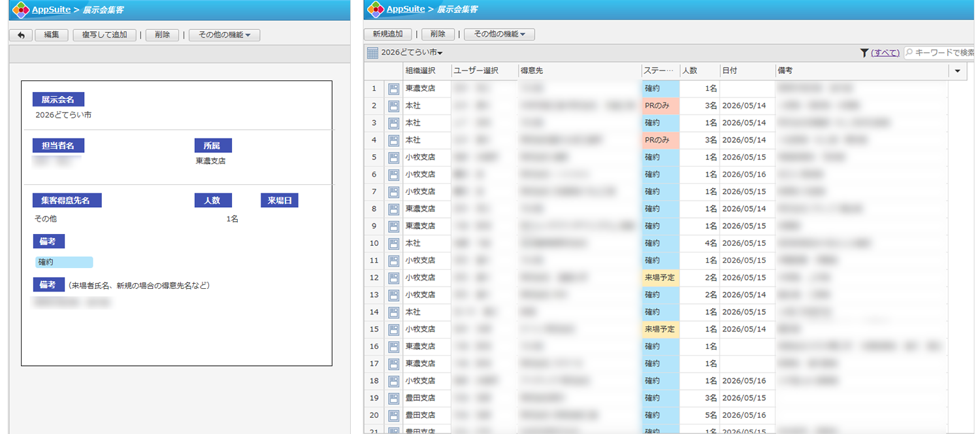Image resolution: width=980 pixels, height=434 pixels.
Task: Open その他の機能 dropdown in left toolbar
Action: click(x=224, y=35)
